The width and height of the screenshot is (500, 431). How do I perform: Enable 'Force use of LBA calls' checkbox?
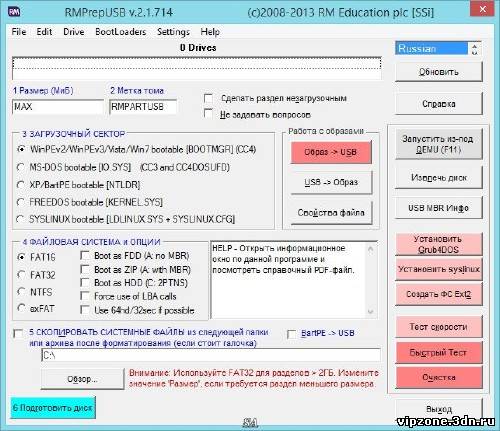tap(85, 296)
